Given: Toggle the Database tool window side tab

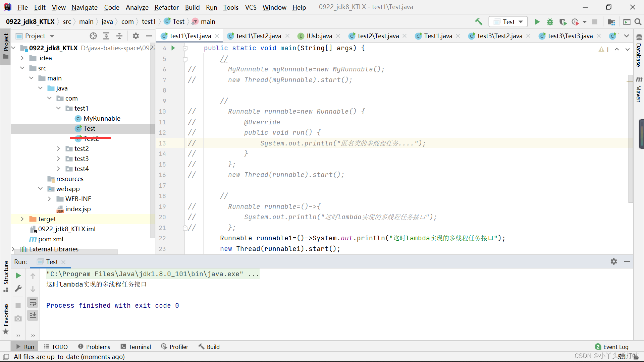Looking at the screenshot, I should coord(639,51).
